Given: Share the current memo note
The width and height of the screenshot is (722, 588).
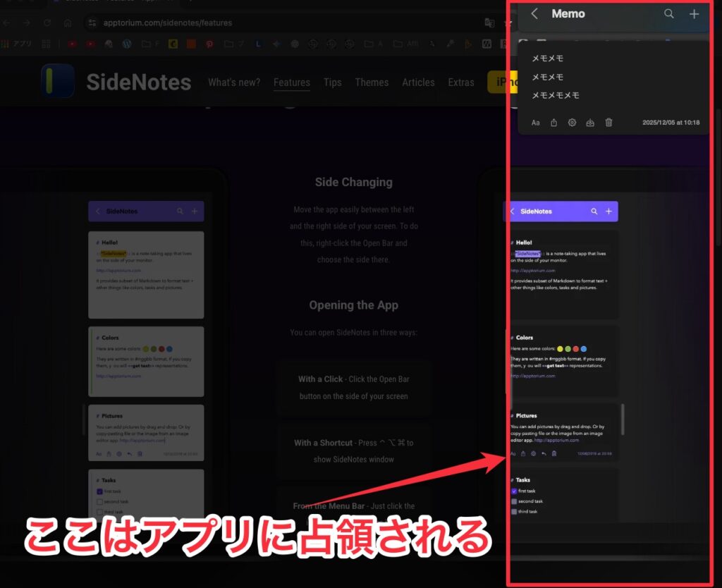Looking at the screenshot, I should point(554,123).
